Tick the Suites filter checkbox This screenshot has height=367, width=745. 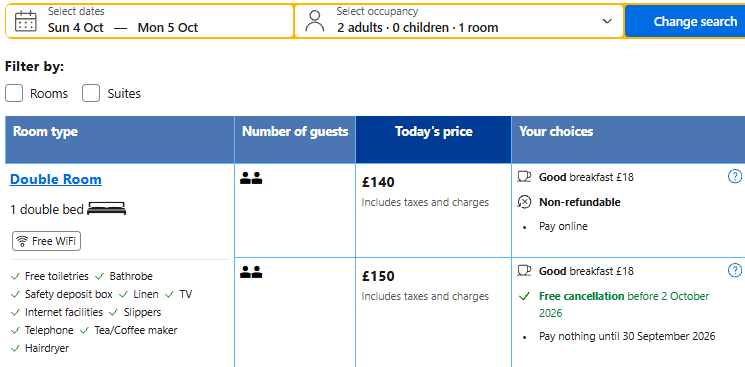pyautogui.click(x=91, y=93)
